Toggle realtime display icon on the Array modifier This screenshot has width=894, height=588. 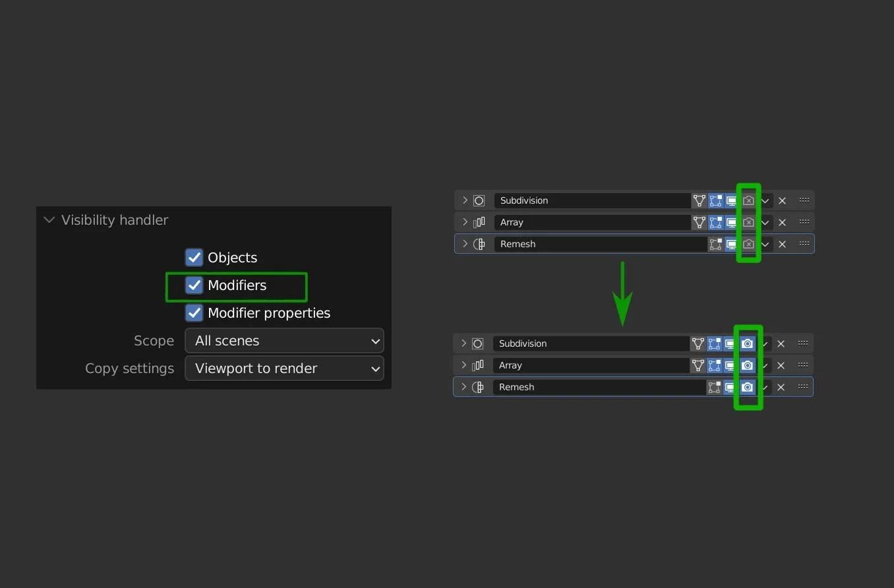[732, 222]
